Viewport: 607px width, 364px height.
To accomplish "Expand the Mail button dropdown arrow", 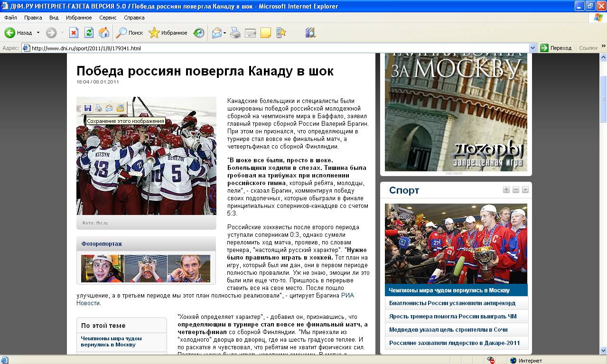I will [225, 33].
